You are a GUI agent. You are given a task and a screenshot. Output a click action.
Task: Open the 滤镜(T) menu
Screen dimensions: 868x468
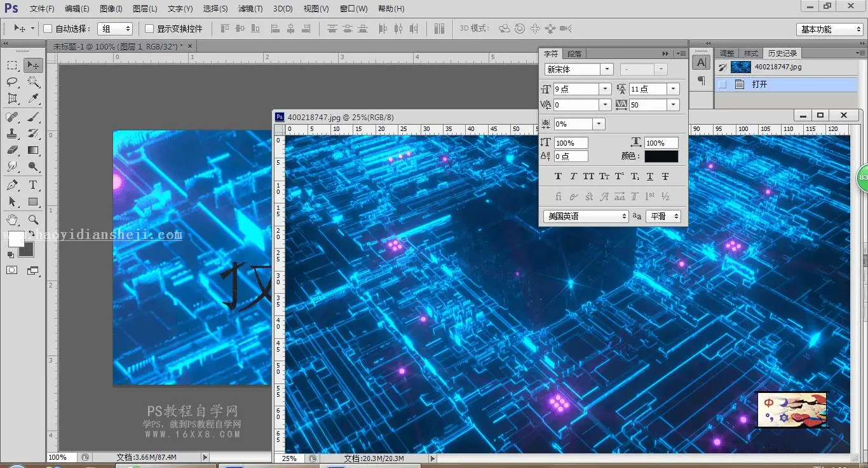tap(250, 9)
